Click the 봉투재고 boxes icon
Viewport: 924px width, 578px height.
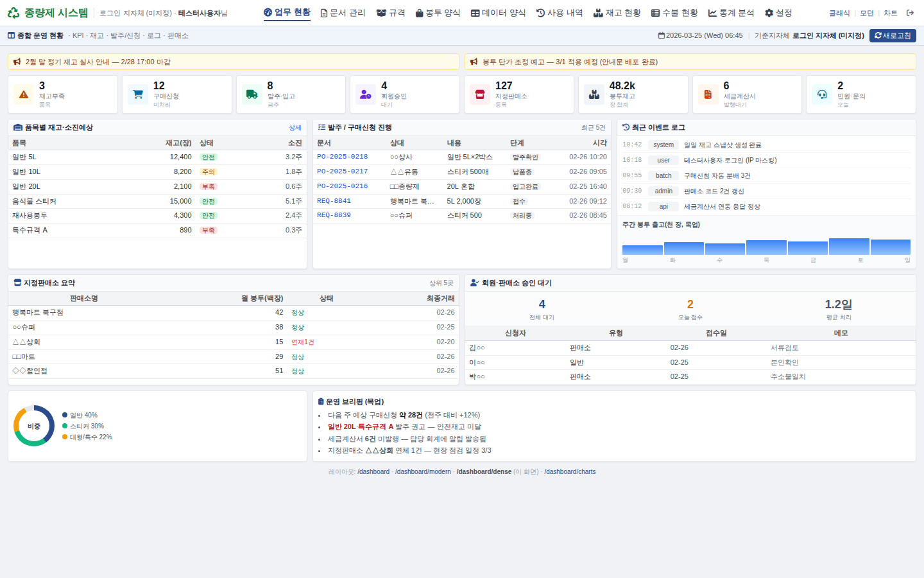pos(594,94)
